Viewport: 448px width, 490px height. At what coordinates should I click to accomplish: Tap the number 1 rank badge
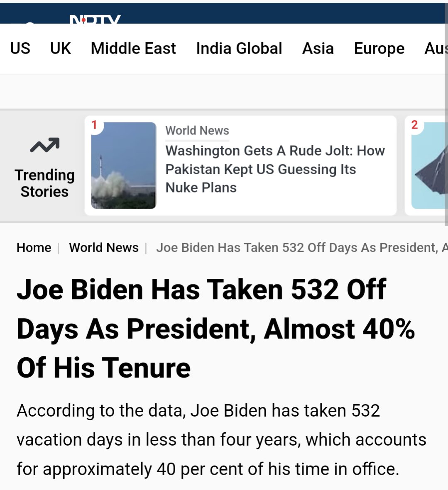tap(94, 124)
